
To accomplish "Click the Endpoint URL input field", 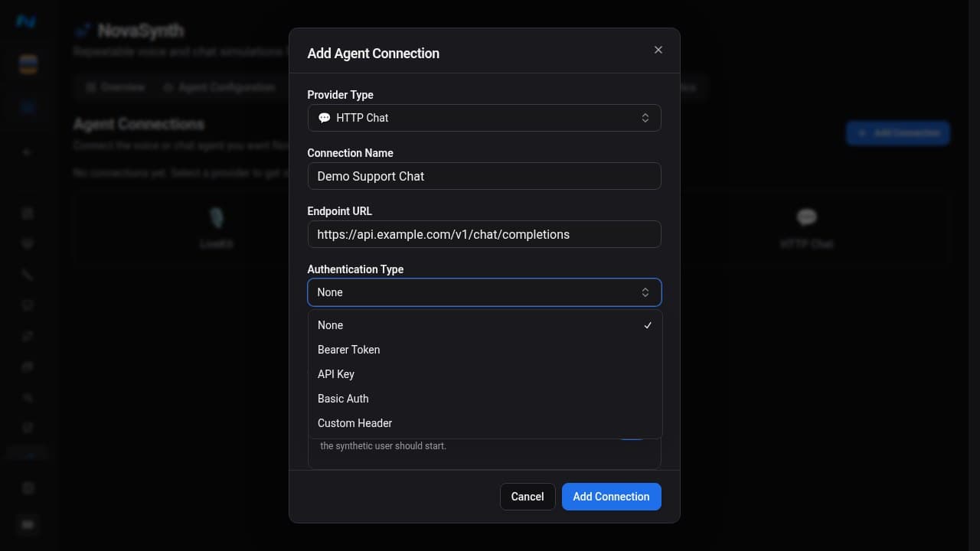I will [x=484, y=234].
